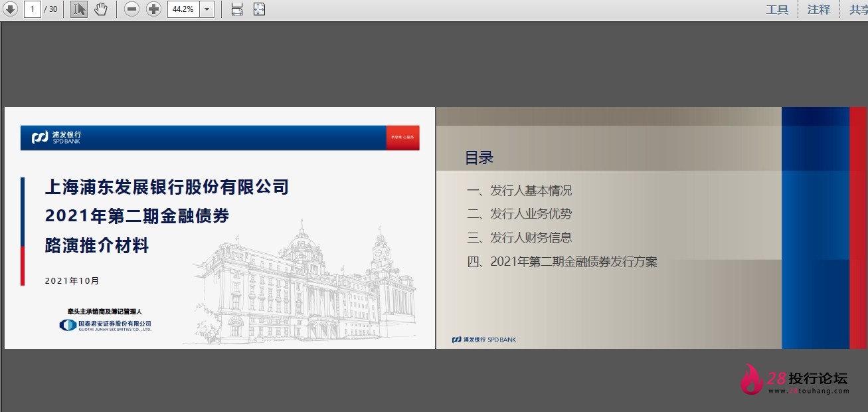Screen dimensions: 868x412
Task: Click the 目录 heading
Action: point(479,158)
